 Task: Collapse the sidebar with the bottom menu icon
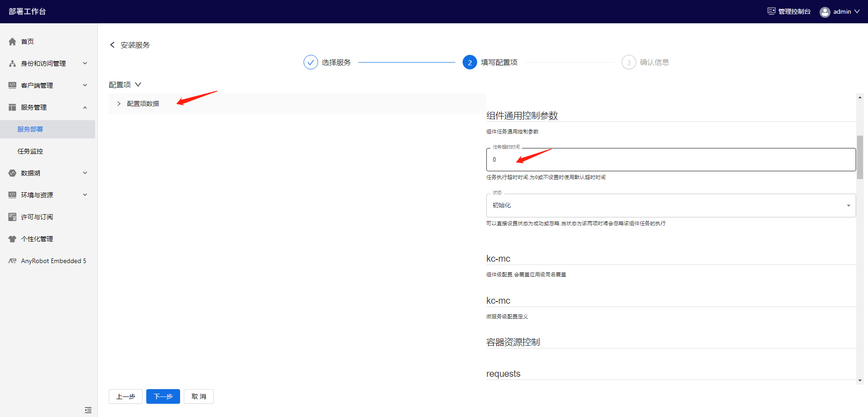[88, 410]
